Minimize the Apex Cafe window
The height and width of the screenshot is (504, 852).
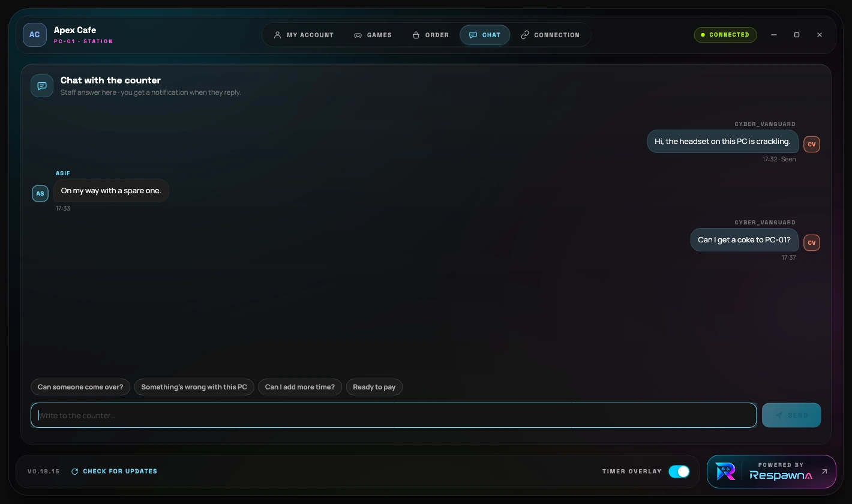tap(774, 35)
